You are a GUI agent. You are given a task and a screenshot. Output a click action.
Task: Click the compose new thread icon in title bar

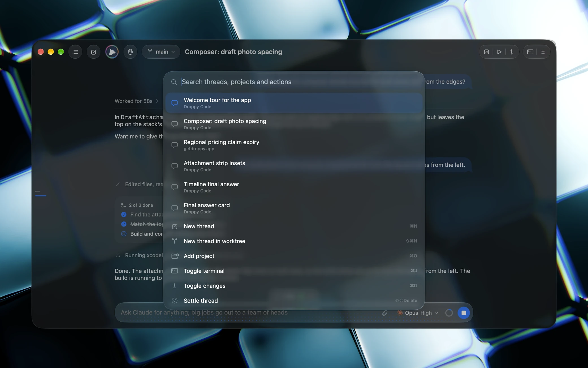point(94,52)
